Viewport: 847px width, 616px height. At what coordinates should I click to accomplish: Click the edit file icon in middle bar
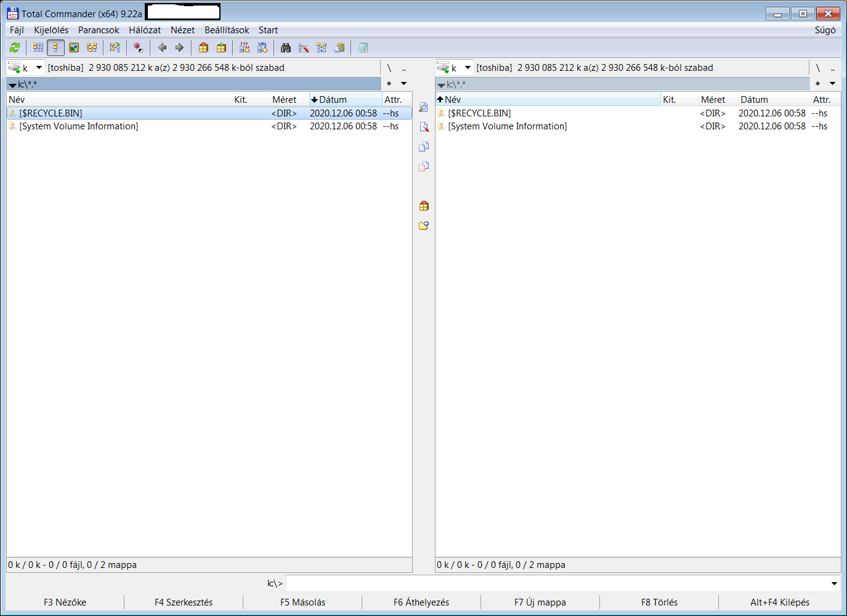point(424,127)
